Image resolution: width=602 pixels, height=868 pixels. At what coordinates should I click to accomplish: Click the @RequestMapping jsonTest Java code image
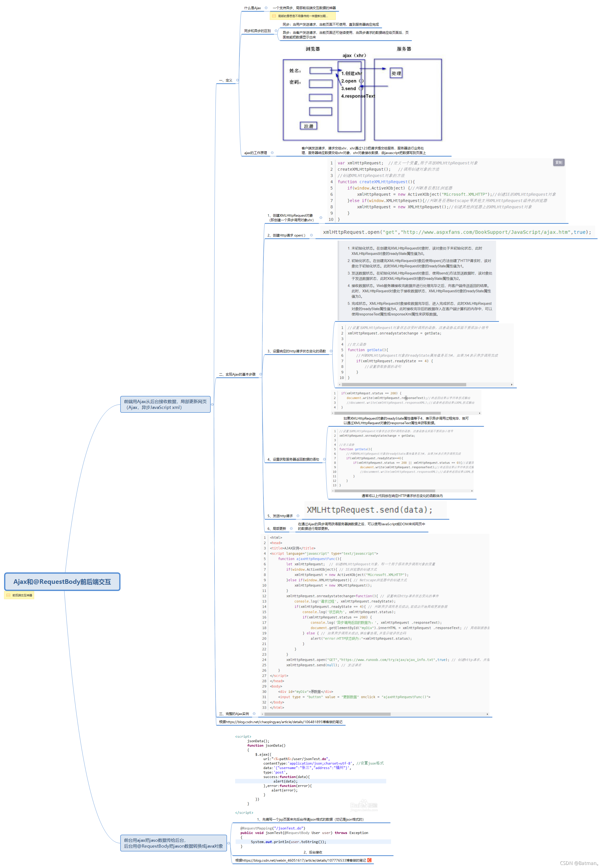point(313,837)
